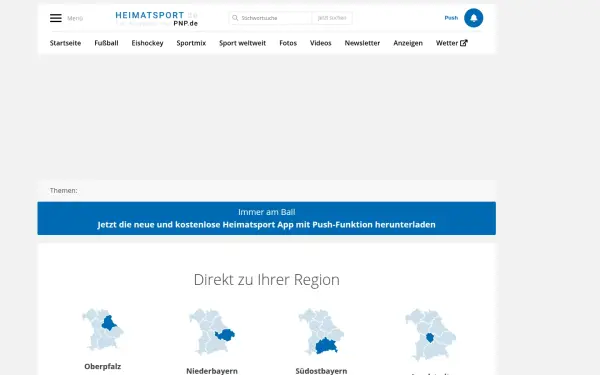Open the Videos navigation item

(x=321, y=43)
